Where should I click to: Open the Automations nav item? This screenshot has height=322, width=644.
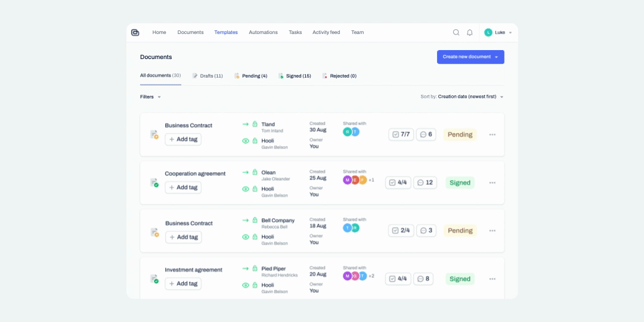[264, 32]
